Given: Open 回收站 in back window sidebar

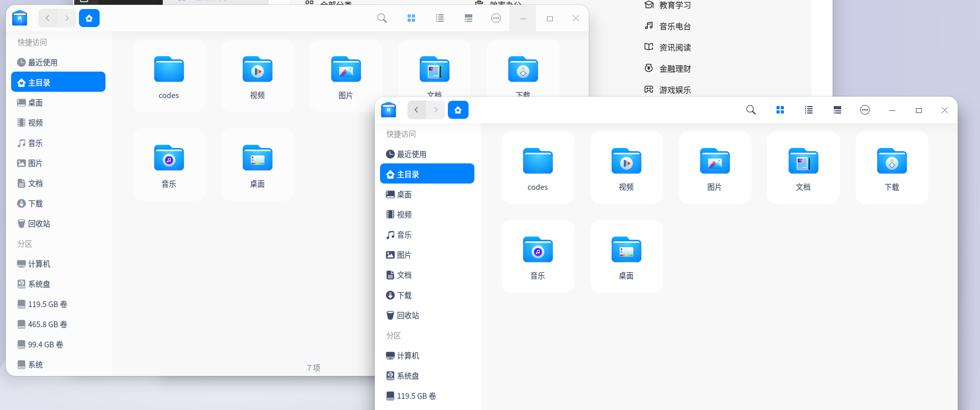Looking at the screenshot, I should [x=58, y=223].
